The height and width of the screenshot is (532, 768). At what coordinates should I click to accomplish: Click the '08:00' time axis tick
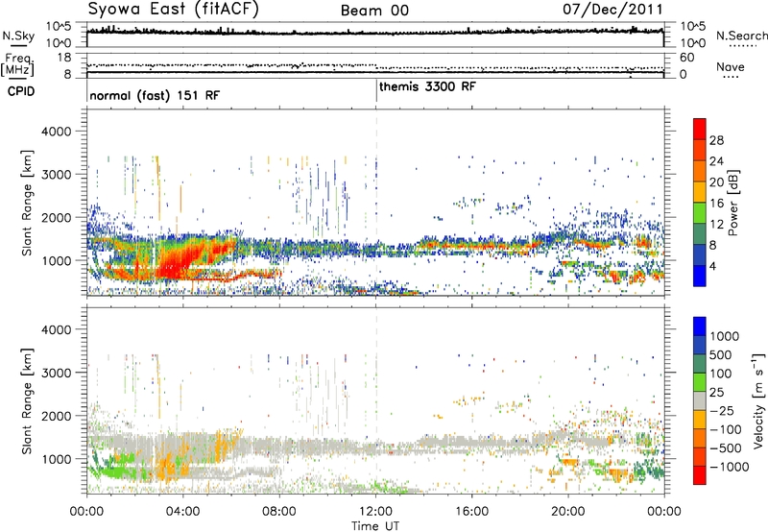(279, 512)
